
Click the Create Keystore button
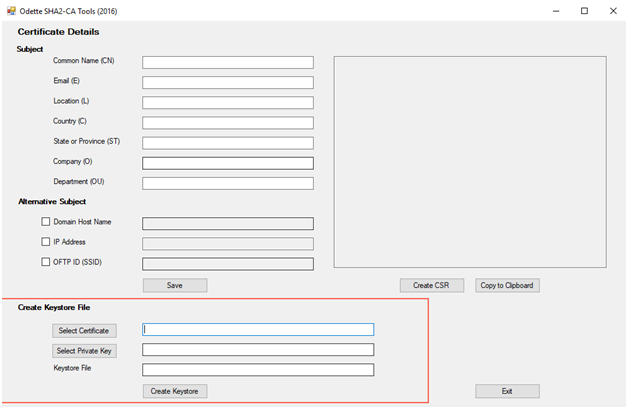[175, 391]
